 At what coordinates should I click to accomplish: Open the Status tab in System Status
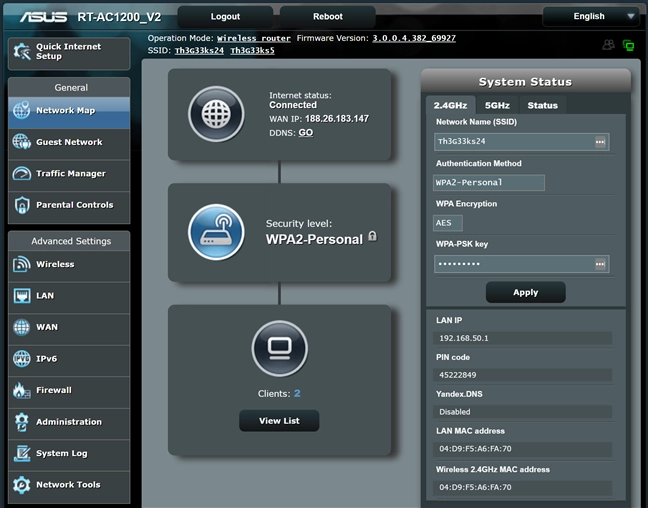point(543,105)
